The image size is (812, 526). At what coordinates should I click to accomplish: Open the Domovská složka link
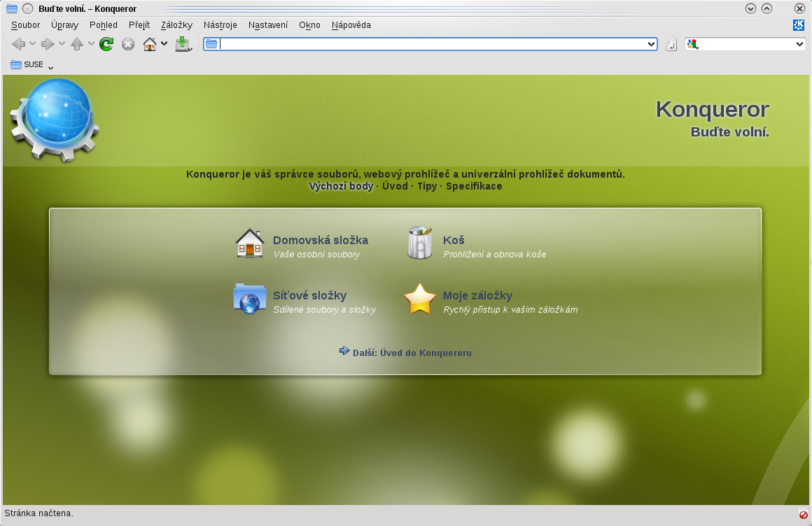(321, 240)
